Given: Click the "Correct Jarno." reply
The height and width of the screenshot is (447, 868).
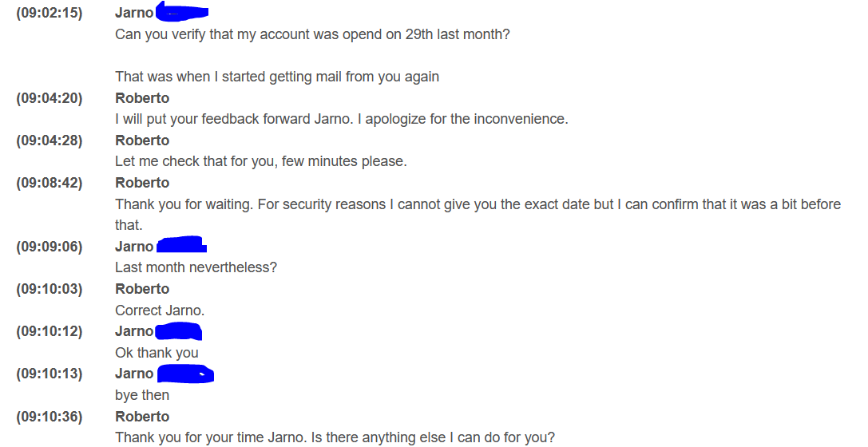Looking at the screenshot, I should coord(160,311).
